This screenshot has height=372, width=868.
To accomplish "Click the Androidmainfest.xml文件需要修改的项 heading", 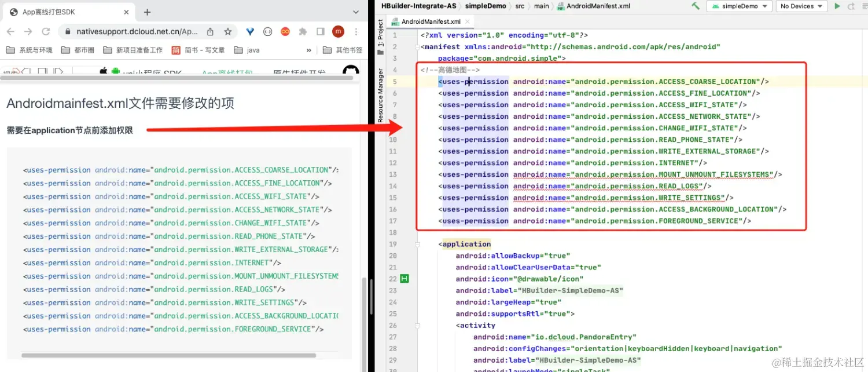I will (x=120, y=104).
